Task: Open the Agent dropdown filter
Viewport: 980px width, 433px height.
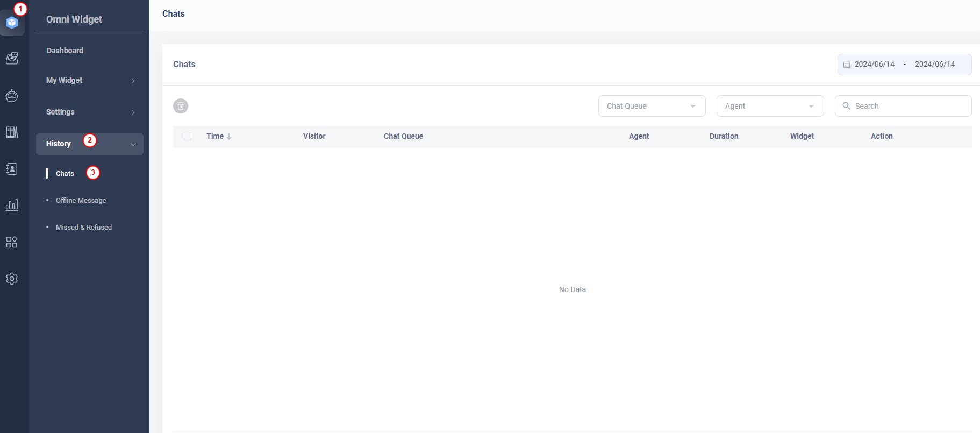Action: tap(770, 106)
